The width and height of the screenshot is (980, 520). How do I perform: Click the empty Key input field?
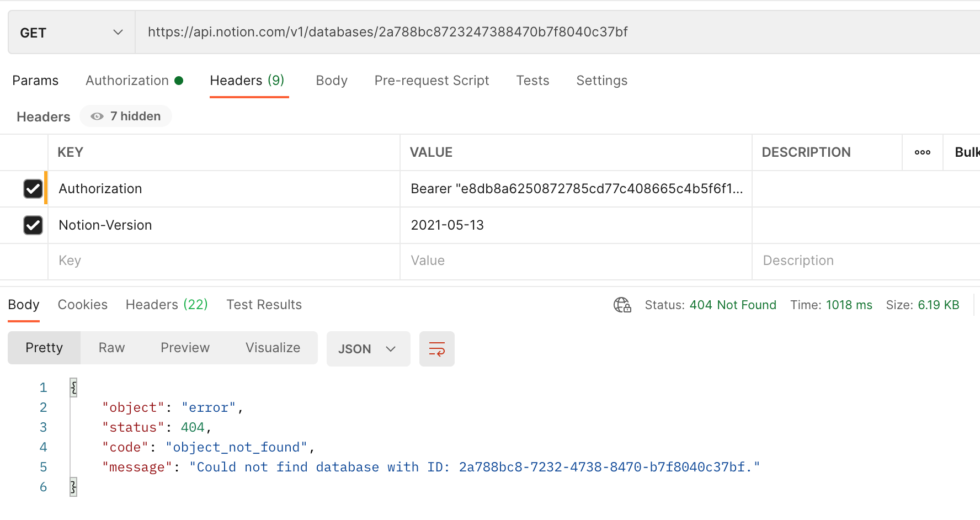point(223,261)
